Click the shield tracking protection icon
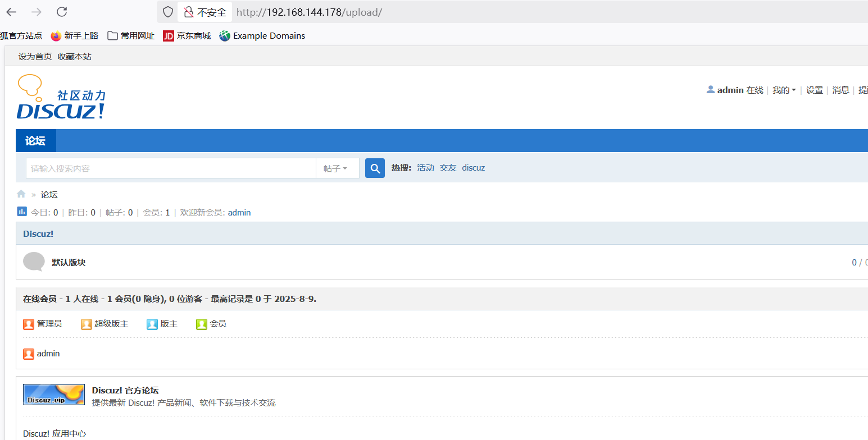This screenshot has width=868, height=440. (x=167, y=12)
